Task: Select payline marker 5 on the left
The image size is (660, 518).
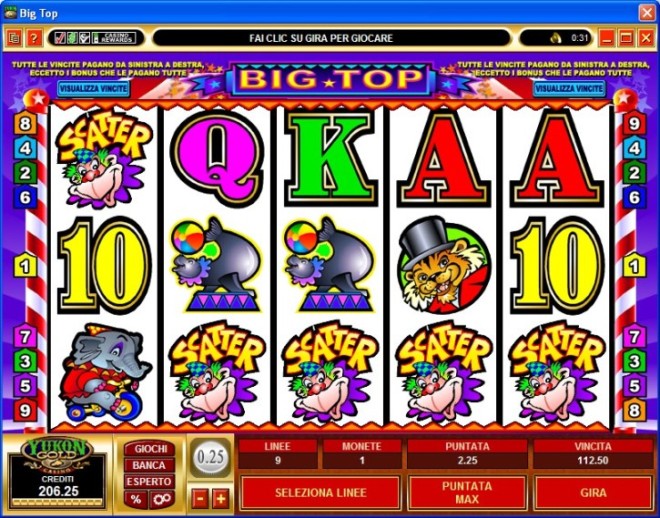Action: click(x=25, y=385)
